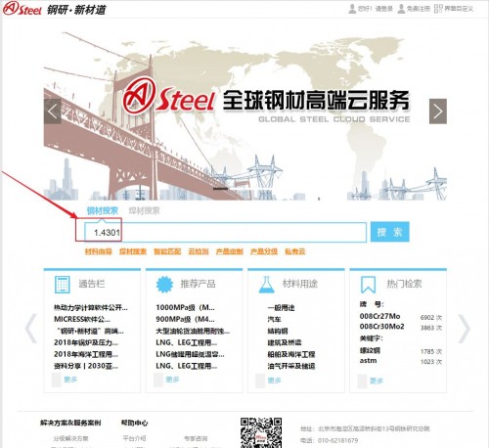Search hot grade 008Cr27Mo
489x448 pixels.
click(x=379, y=316)
